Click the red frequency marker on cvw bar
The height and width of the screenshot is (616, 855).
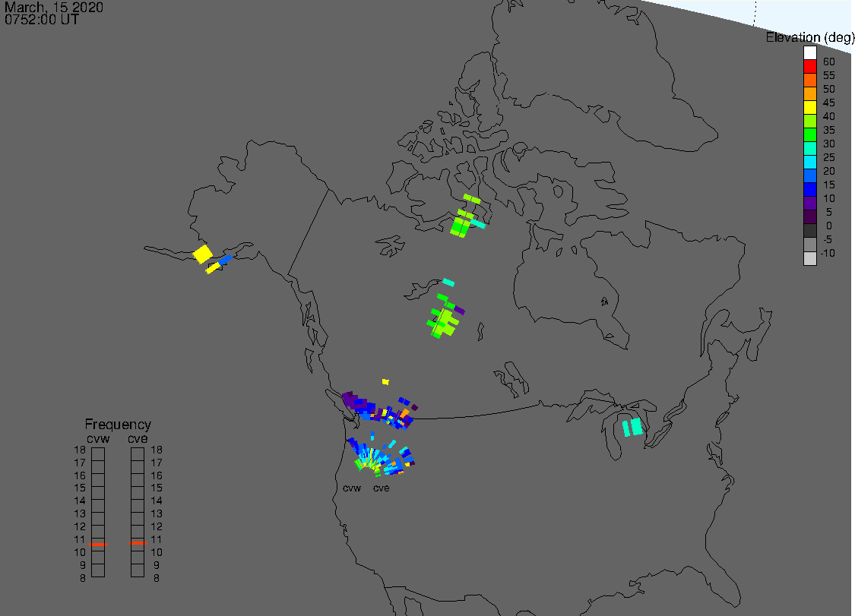pyautogui.click(x=98, y=544)
